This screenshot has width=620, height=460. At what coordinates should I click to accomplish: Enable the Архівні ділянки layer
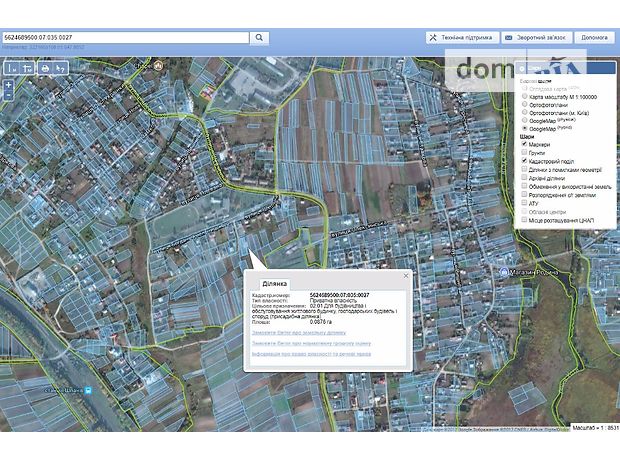point(524,178)
